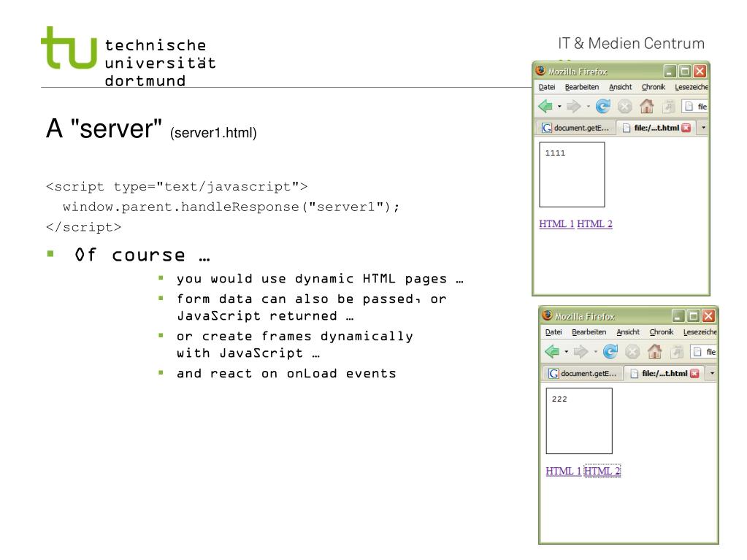Open Lesezeichen menu in the 222 window

(700, 332)
